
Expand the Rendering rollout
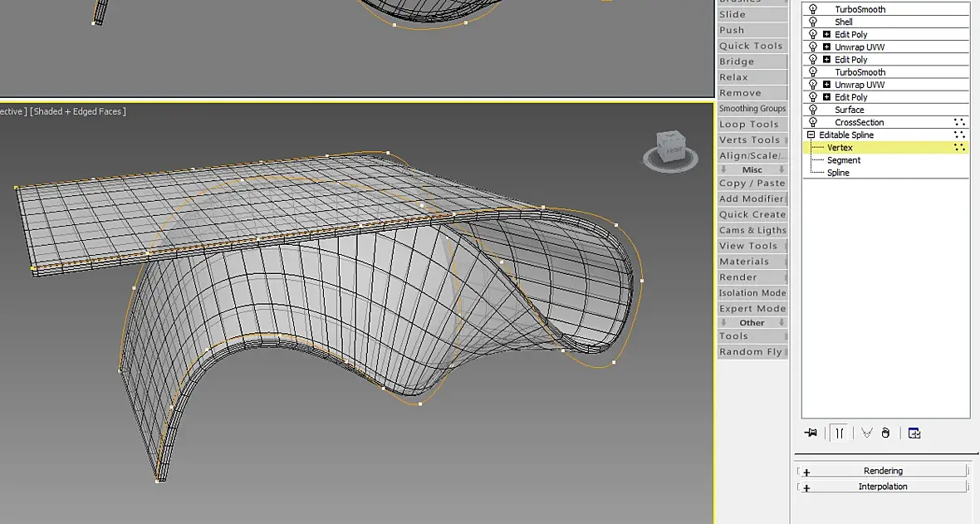(x=883, y=471)
